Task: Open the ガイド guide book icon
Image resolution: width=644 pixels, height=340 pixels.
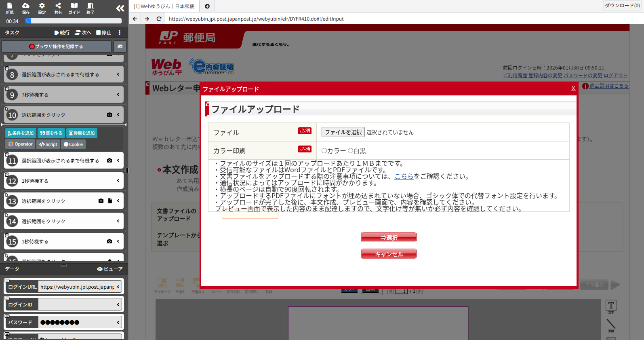Action: tap(74, 8)
